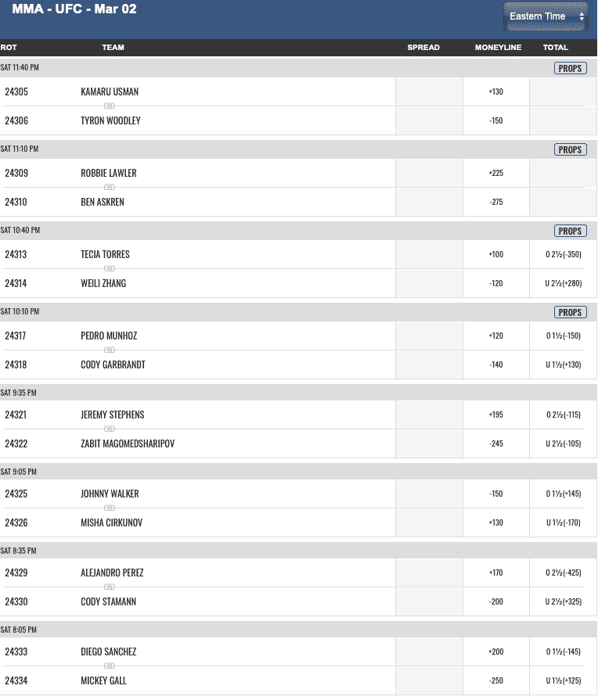598x700 pixels.
Task: Choose under 2½ (+280) total for Weili Zhang
Action: [563, 283]
